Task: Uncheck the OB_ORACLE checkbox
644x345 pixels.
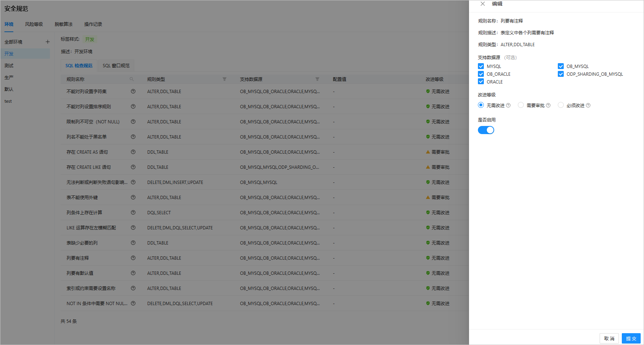Action: point(481,74)
